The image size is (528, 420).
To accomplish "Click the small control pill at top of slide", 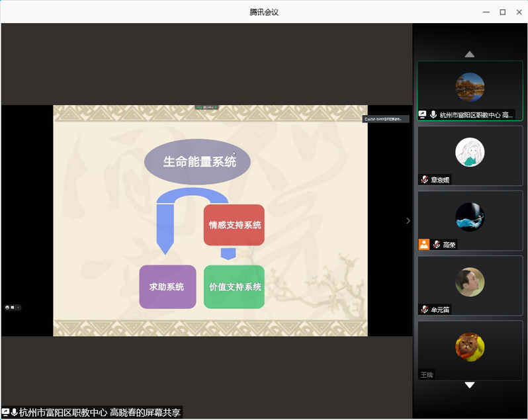I will (x=206, y=107).
